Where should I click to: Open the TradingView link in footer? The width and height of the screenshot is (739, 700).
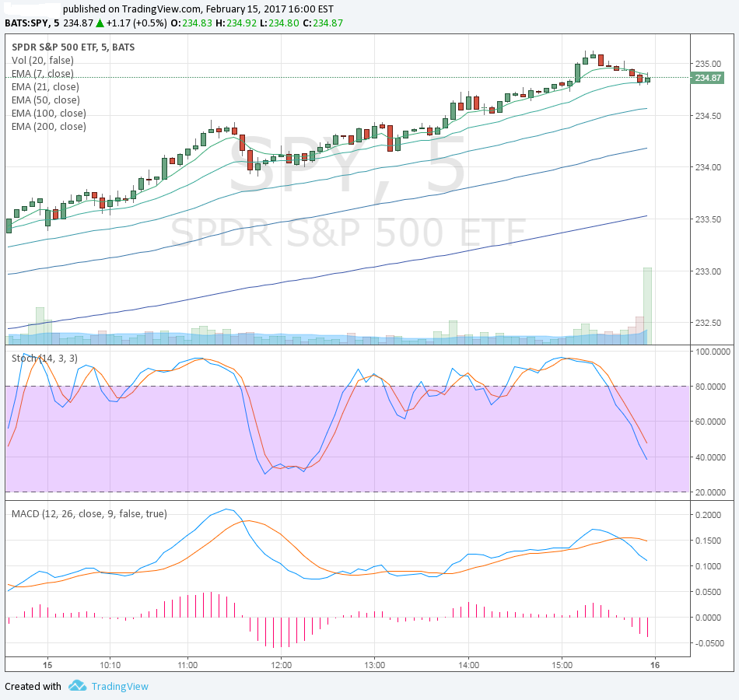[x=119, y=686]
